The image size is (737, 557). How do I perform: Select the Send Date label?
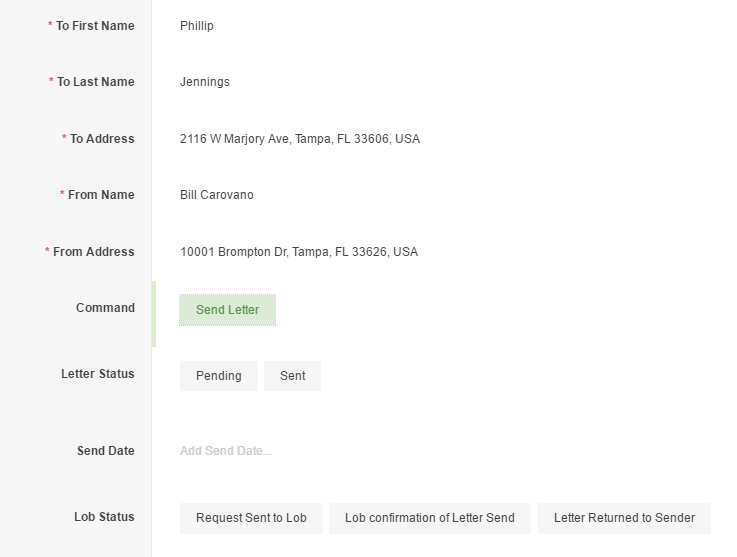(106, 451)
